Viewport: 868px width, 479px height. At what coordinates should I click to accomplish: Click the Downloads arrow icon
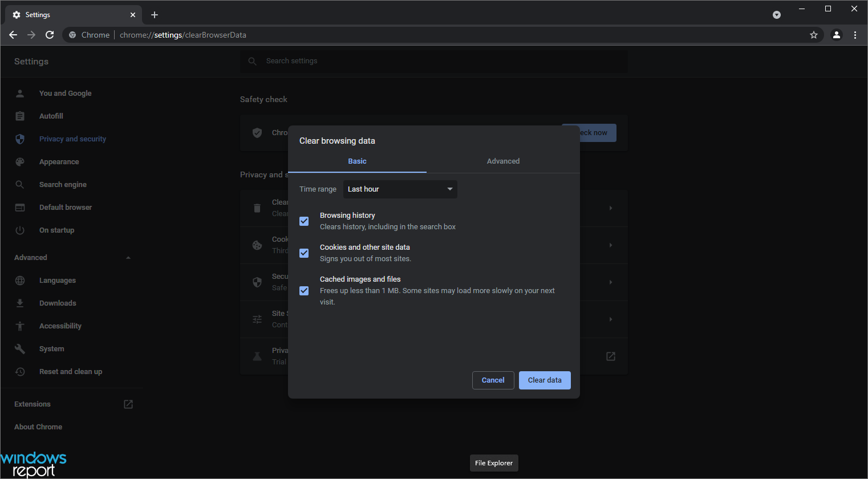(x=20, y=303)
